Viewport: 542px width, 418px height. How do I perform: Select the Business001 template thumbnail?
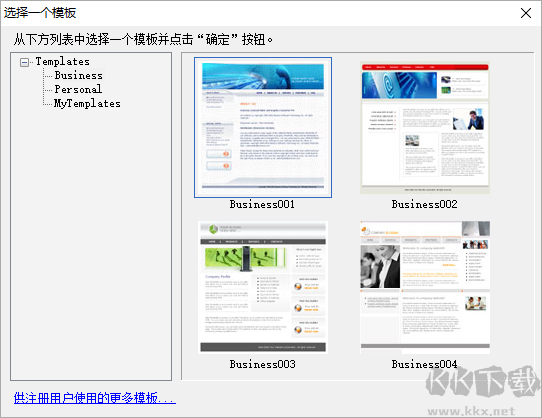pos(263,127)
